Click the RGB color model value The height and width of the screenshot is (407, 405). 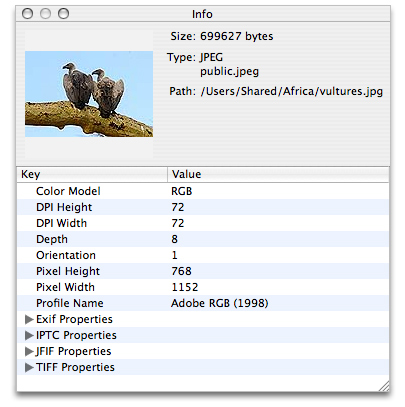click(x=182, y=191)
